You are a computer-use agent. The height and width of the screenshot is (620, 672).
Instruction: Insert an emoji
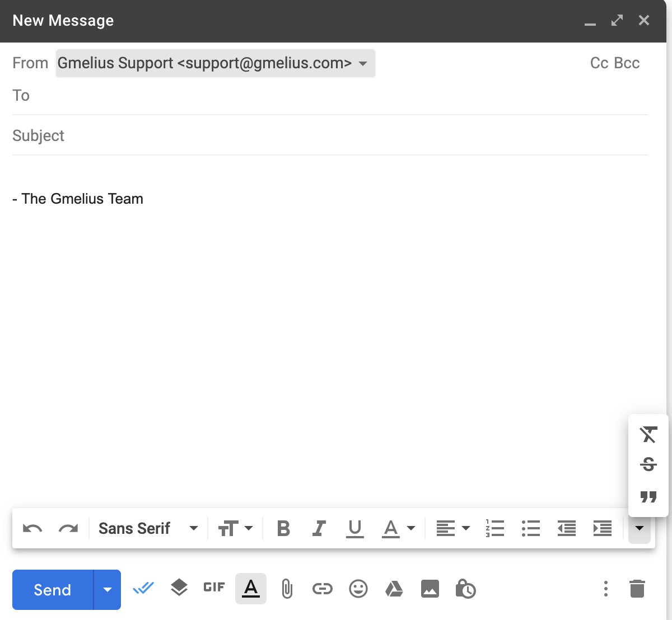coord(358,589)
